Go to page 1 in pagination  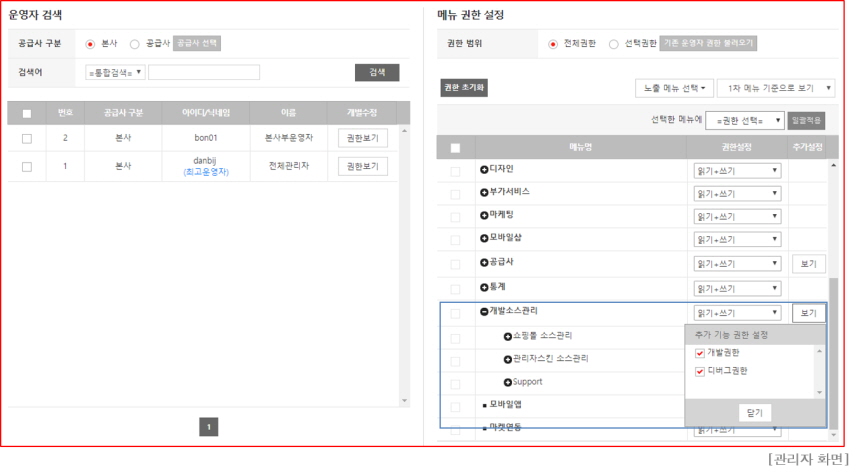pos(208,427)
